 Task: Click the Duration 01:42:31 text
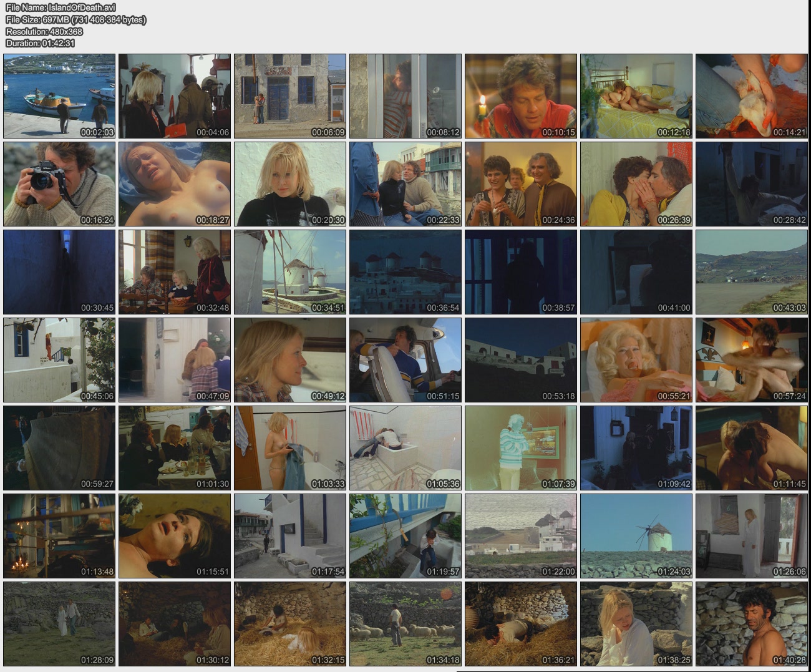point(41,43)
